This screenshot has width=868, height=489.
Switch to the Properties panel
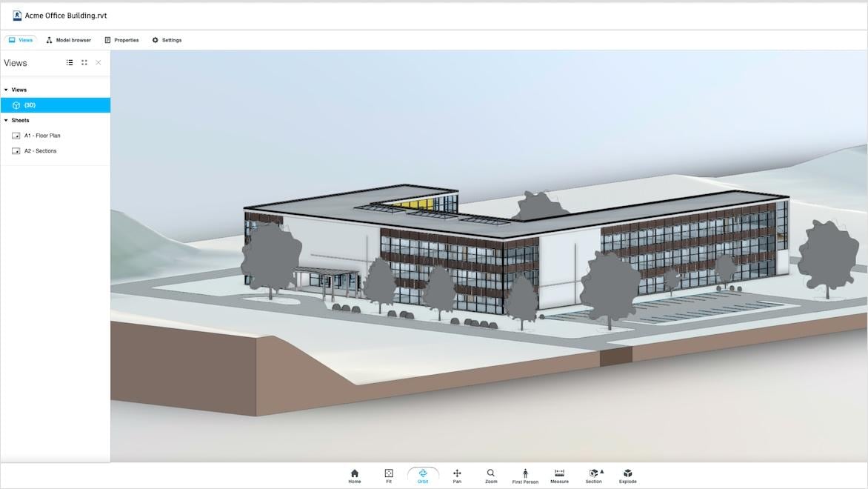(x=121, y=40)
